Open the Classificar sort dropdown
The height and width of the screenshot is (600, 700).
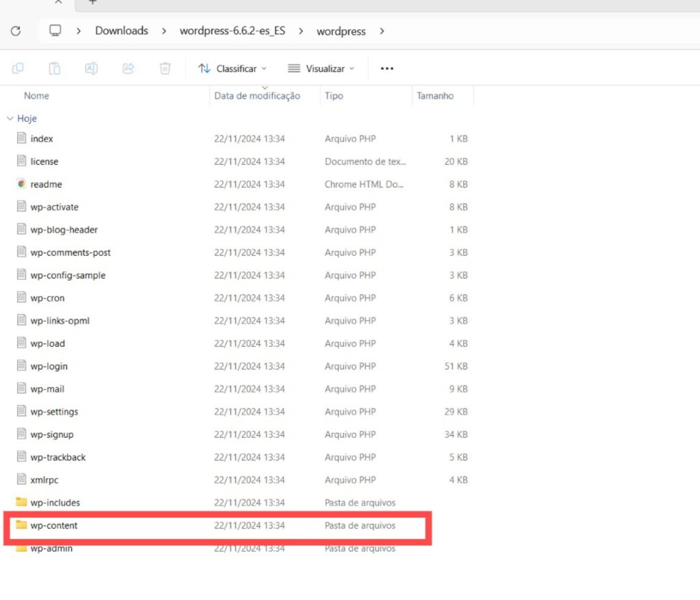(x=232, y=68)
